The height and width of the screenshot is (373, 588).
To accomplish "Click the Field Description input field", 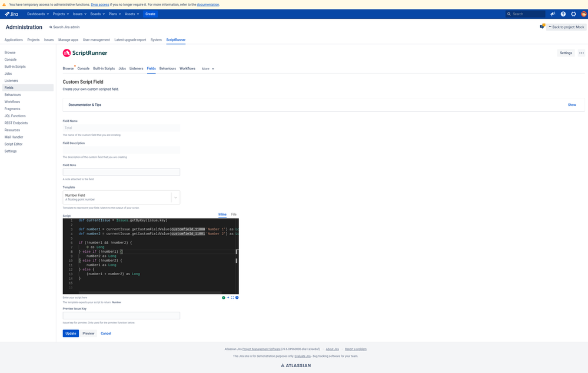I will 121,150.
